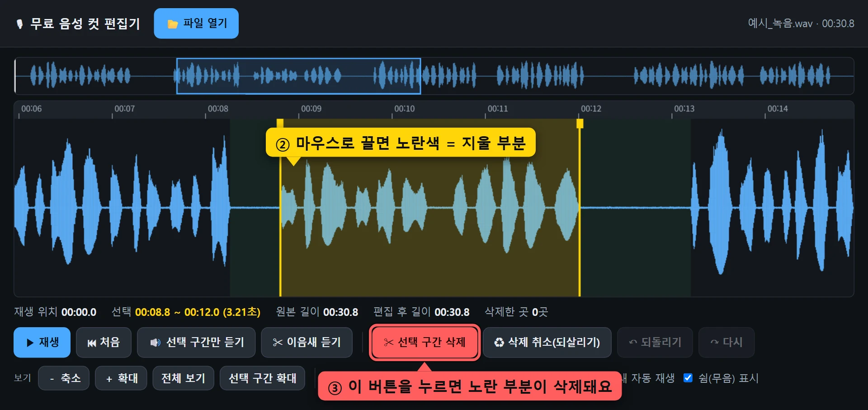
Task: Show the whole waveform with 전체 보기
Action: pos(183,378)
